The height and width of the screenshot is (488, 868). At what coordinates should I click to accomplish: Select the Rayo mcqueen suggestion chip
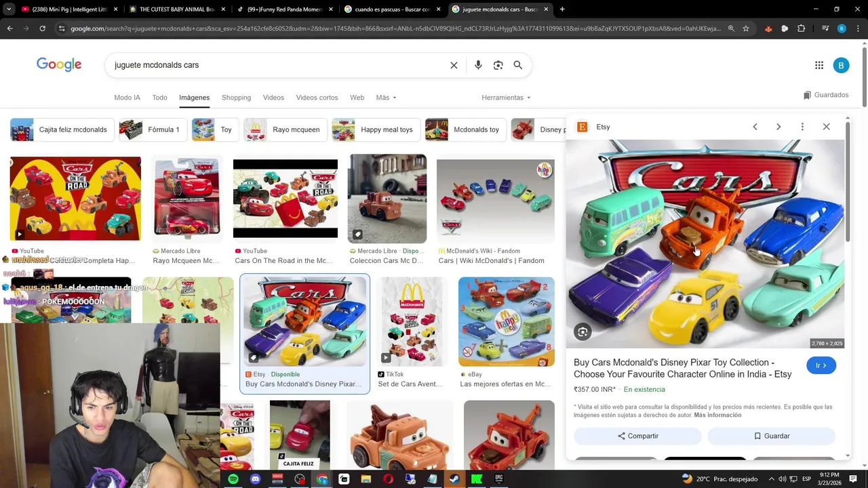click(285, 129)
